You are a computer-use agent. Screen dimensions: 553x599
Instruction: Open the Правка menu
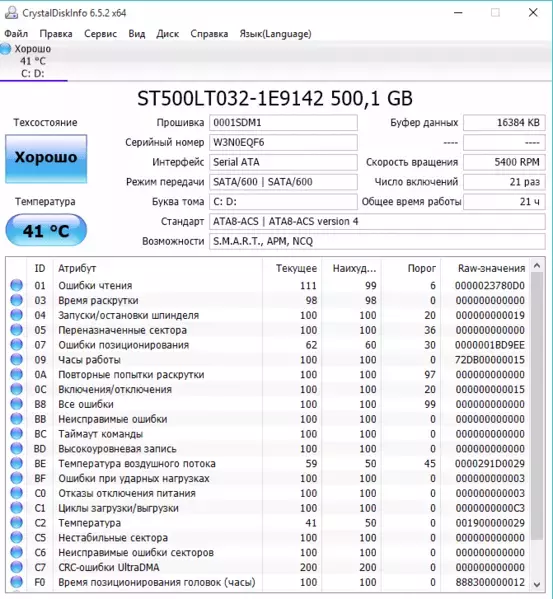56,34
